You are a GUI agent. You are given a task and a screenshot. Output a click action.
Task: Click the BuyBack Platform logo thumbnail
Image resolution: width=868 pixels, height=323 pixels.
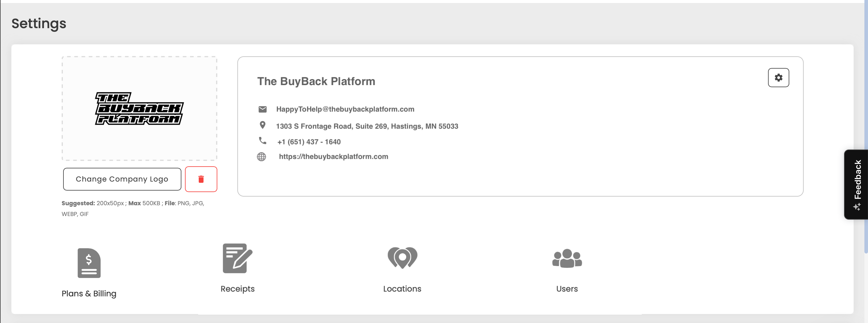139,108
